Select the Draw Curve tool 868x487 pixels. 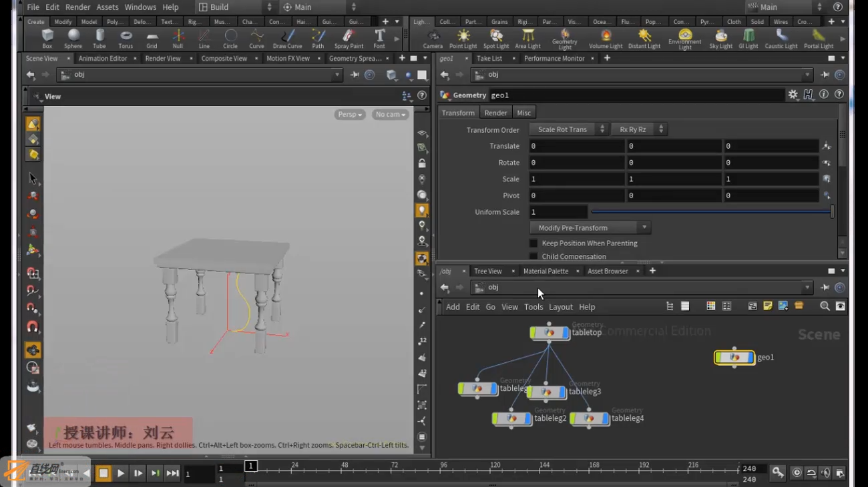288,39
